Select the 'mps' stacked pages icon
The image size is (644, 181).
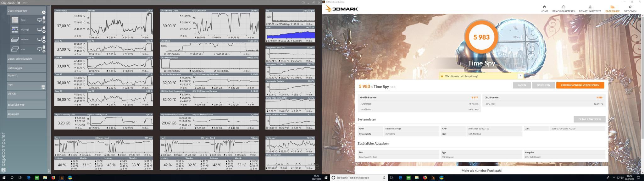(x=15, y=49)
